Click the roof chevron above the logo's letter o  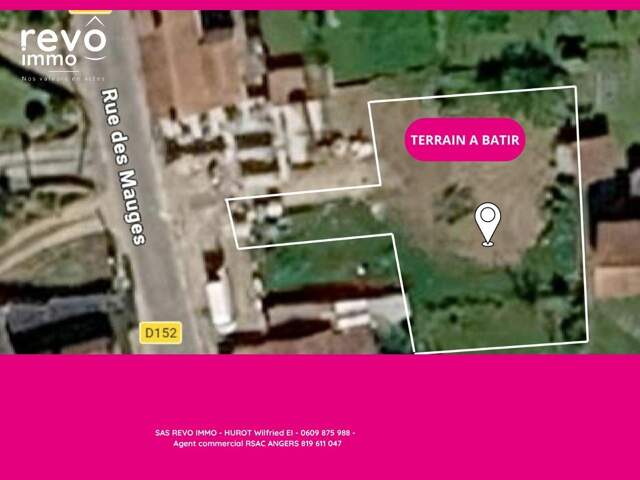click(x=95, y=21)
